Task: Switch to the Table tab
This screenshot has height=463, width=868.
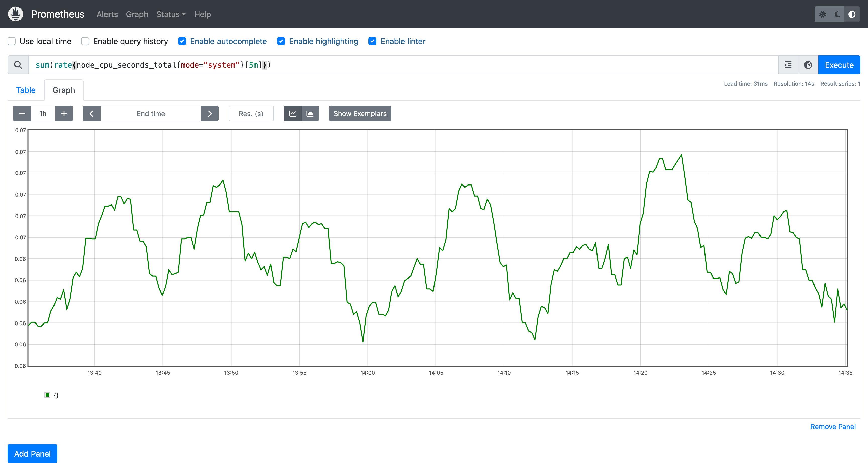Action: tap(26, 90)
